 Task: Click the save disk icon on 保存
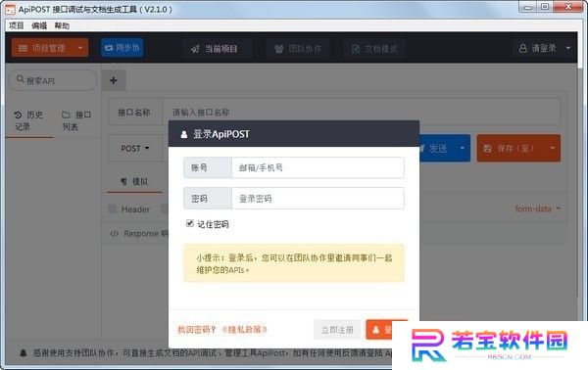point(487,149)
